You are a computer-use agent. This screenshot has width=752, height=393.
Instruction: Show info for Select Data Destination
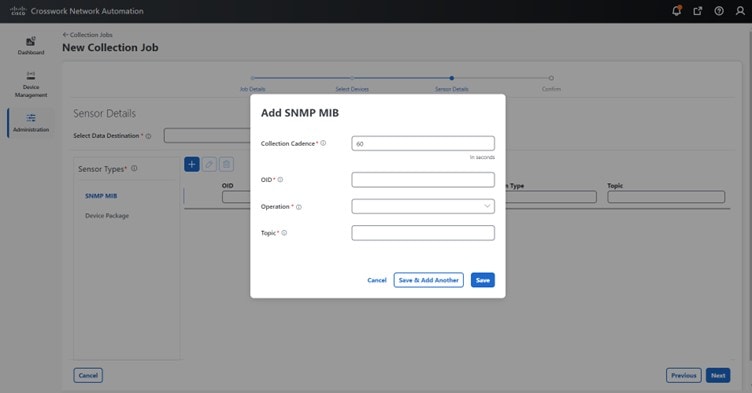click(x=148, y=136)
